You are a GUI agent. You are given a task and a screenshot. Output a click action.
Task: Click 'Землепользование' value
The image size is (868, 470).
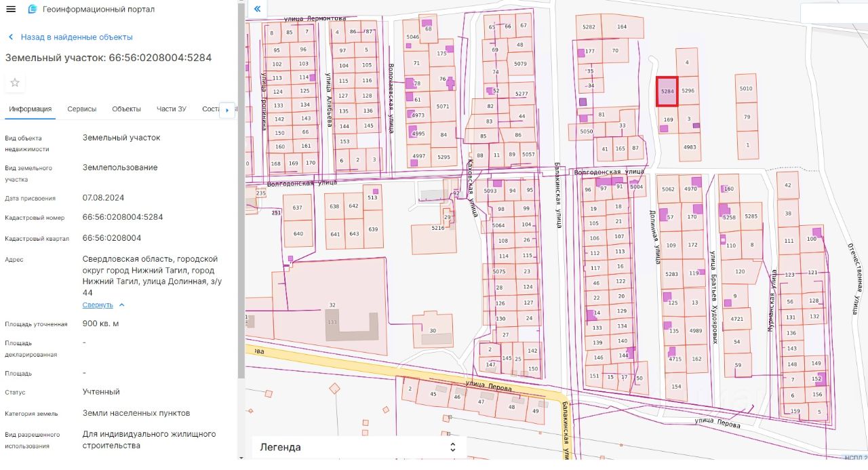click(x=120, y=168)
